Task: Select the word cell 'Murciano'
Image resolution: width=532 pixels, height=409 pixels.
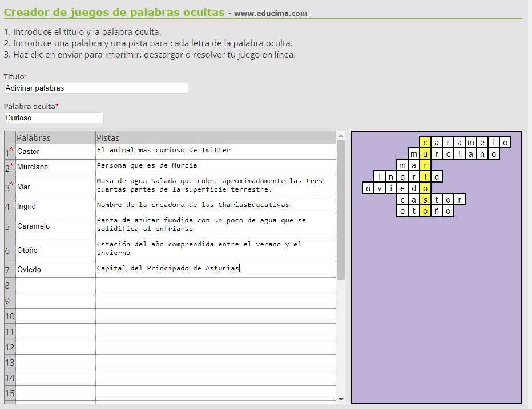Action: click(x=55, y=167)
